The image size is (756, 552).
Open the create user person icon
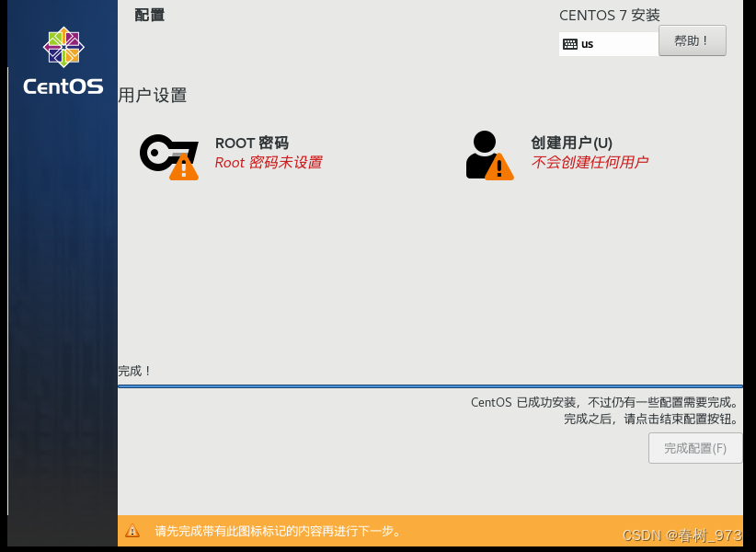[x=489, y=155]
